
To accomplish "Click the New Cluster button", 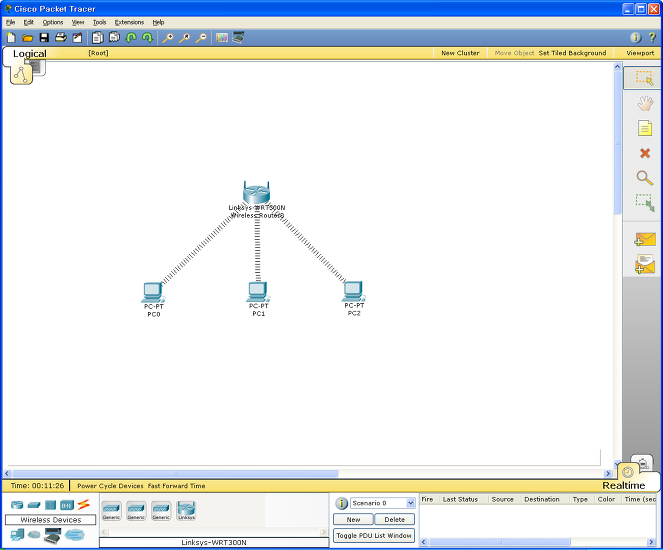I will click(x=460, y=53).
